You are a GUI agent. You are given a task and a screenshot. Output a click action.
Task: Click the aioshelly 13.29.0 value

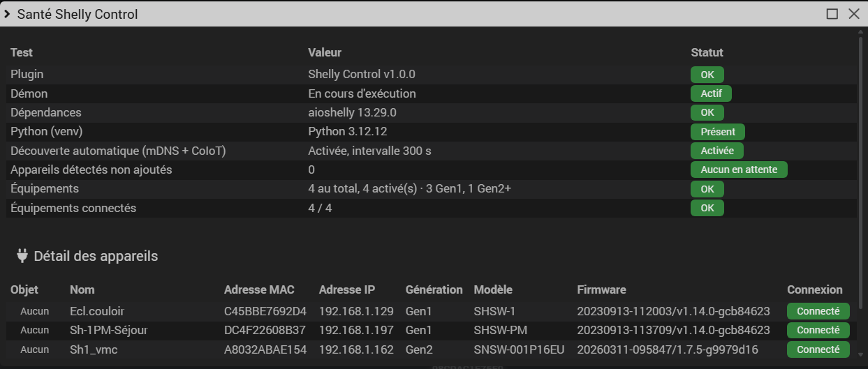coord(353,112)
